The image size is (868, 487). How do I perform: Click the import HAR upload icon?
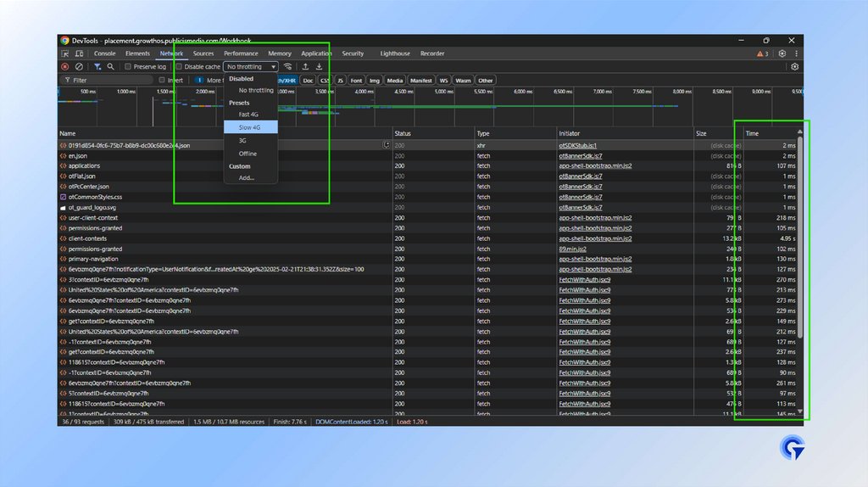tap(305, 66)
